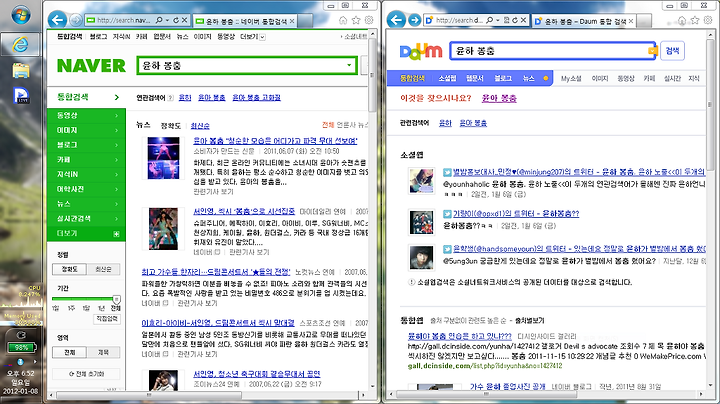Go back in the Naver browser window

pyautogui.click(x=57, y=20)
